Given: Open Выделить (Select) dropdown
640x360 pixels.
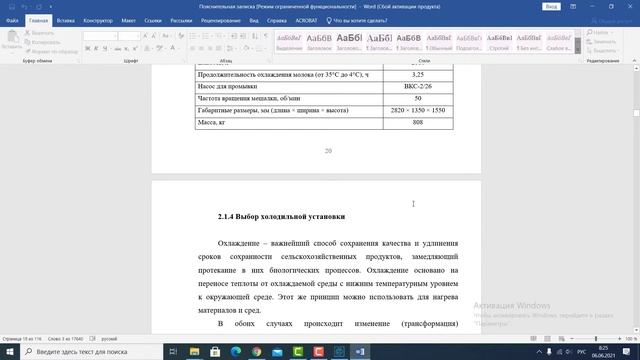Looking at the screenshot, I should point(602,51).
